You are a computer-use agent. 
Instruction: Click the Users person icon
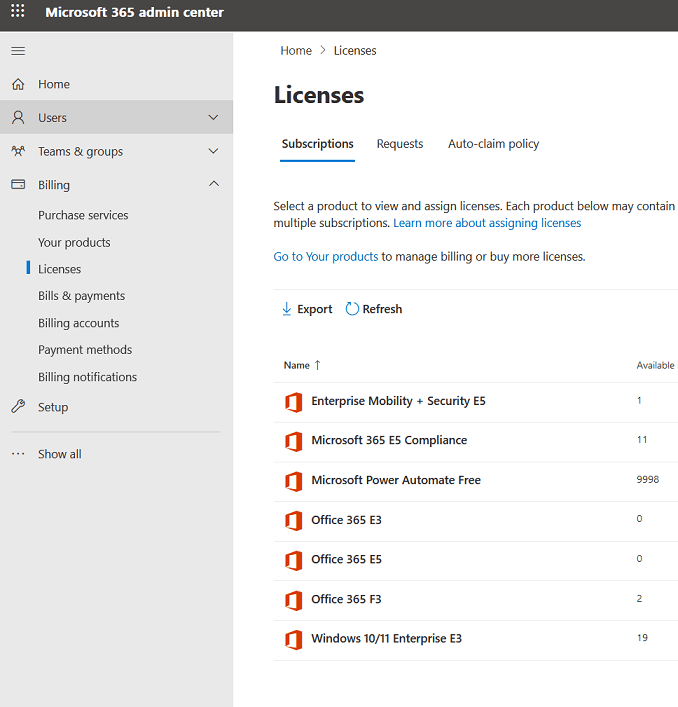18,117
